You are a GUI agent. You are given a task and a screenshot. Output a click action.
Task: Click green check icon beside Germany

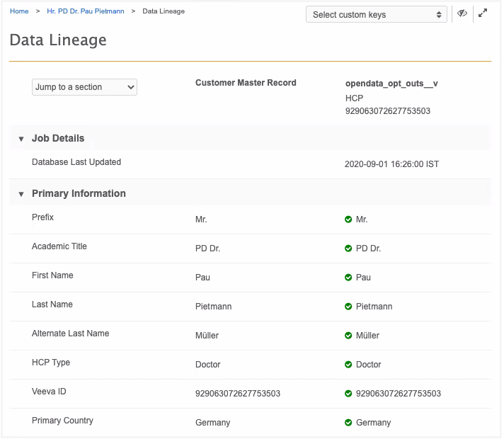[348, 423]
